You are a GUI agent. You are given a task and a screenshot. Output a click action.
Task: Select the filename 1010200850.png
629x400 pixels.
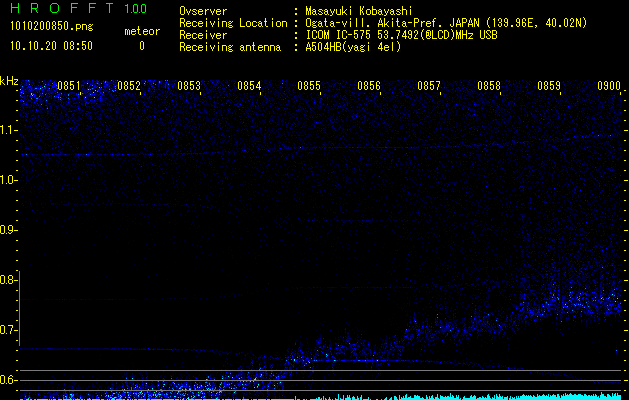[51, 27]
